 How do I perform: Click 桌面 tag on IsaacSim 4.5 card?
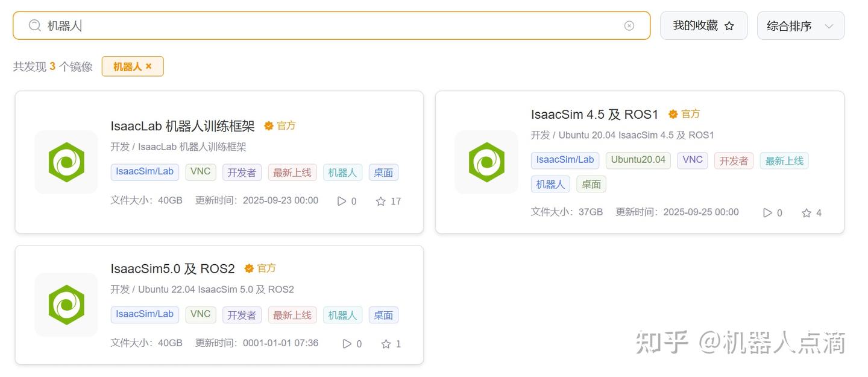(x=591, y=184)
